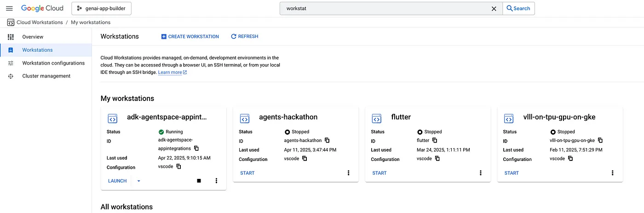Open more options for vlll-on-tpu-gpu-on-gke
Image resolution: width=644 pixels, height=213 pixels.
click(x=613, y=173)
